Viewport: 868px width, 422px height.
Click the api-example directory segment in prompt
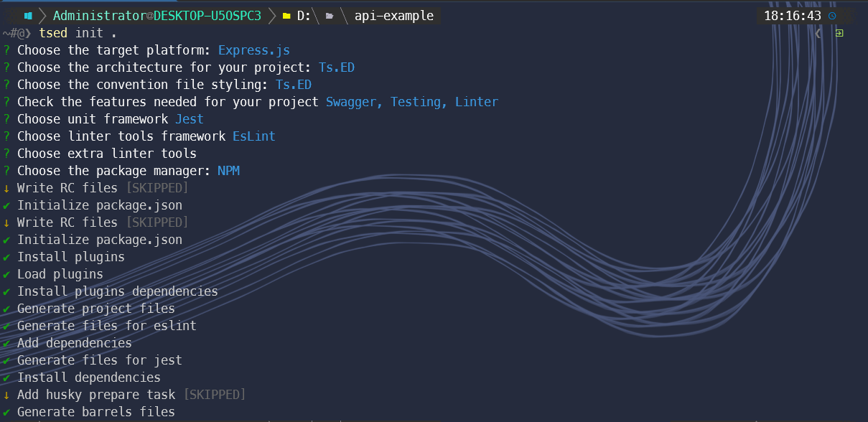[393, 16]
